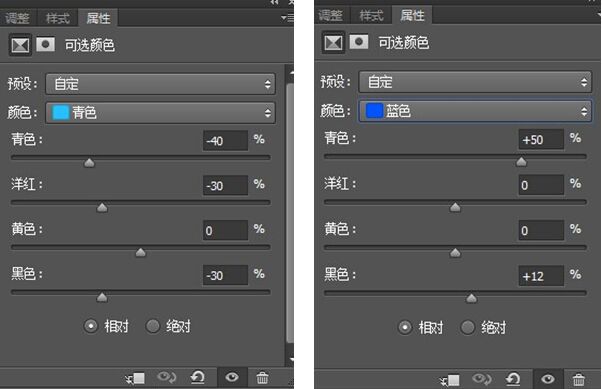This screenshot has width=602, height=389.
Task: Click 洋红 value field in right panel
Action: click(x=541, y=185)
